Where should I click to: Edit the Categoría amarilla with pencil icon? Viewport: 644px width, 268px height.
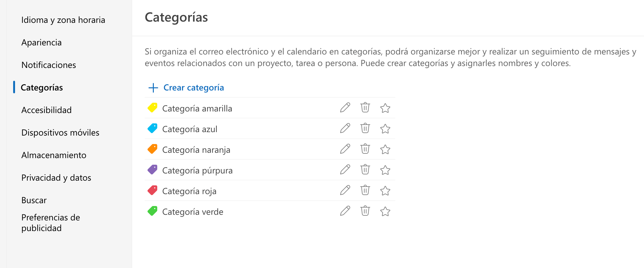[x=345, y=108]
